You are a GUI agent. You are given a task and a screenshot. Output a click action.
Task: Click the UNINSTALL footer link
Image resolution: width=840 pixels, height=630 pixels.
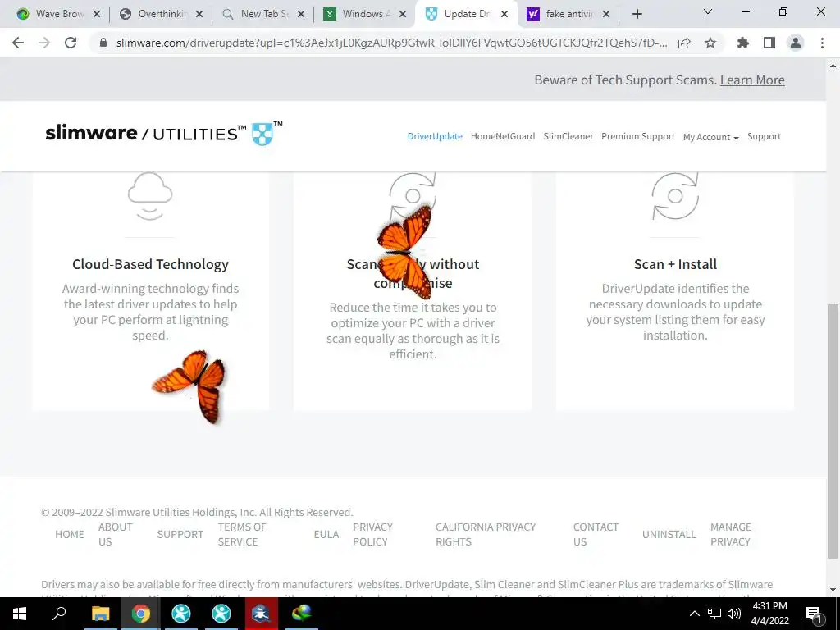(x=669, y=534)
